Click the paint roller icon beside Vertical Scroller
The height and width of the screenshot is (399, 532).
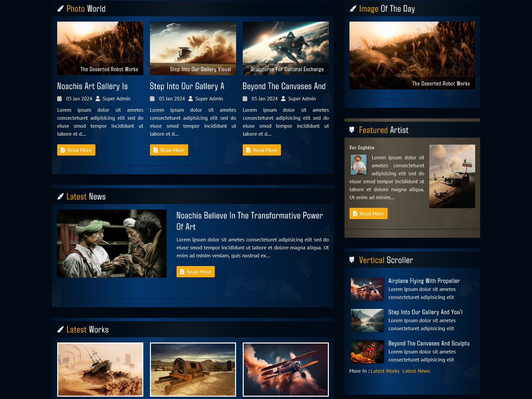(352, 260)
